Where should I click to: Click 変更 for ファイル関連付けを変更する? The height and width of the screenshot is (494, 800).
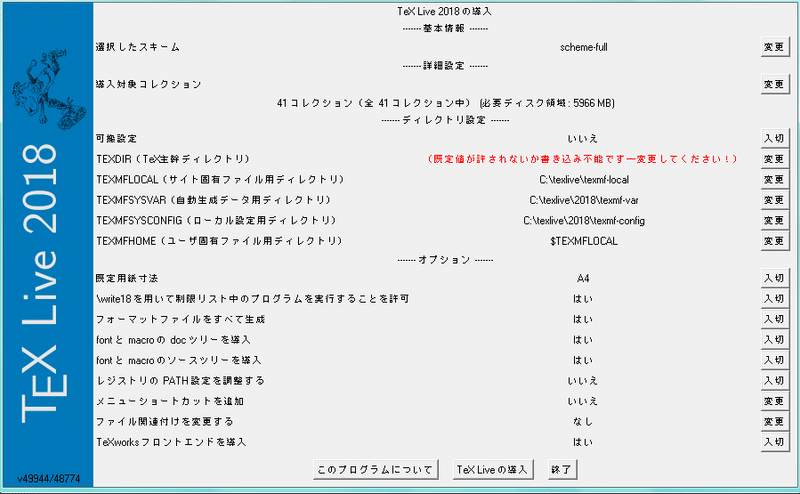774,421
